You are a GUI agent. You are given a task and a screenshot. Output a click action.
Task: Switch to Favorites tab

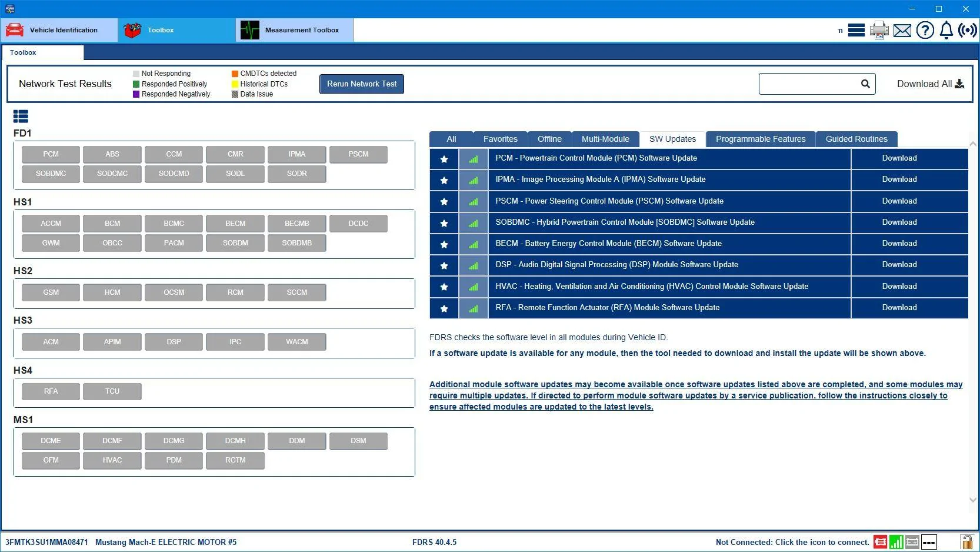pyautogui.click(x=501, y=139)
